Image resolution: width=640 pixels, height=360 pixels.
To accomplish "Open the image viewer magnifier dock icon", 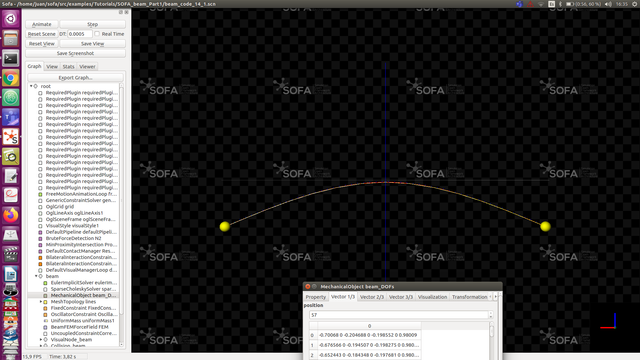I will pyautogui.click(x=10, y=156).
